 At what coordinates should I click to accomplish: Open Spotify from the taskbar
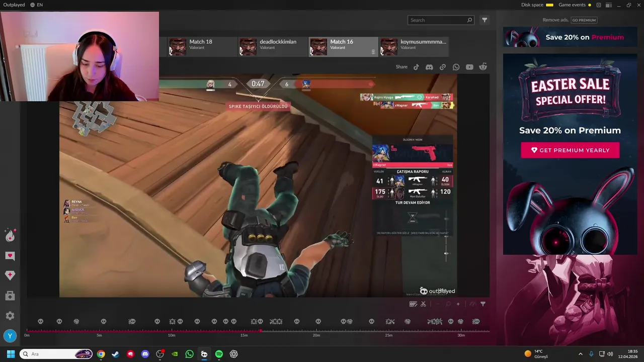(x=219, y=354)
